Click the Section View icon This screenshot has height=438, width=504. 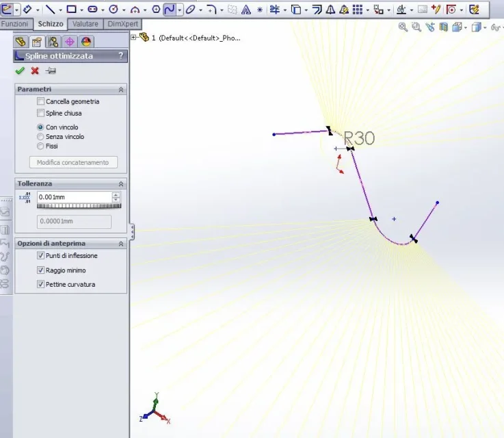pyautogui.click(x=444, y=27)
